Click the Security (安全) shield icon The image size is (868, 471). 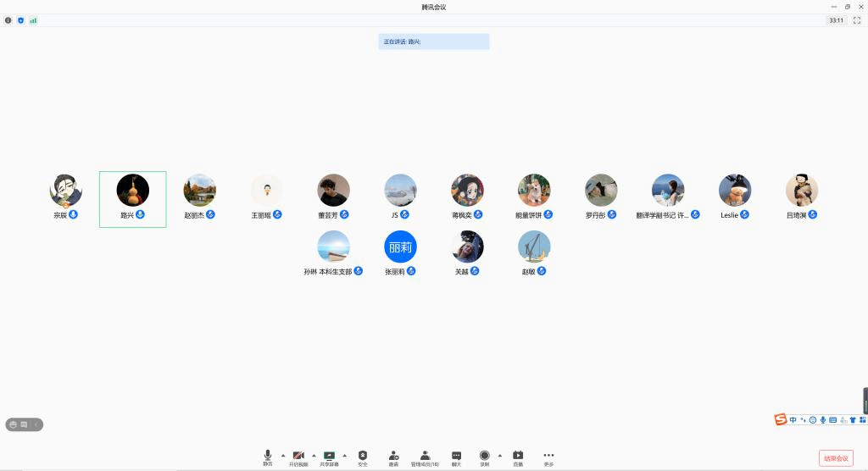(363, 456)
